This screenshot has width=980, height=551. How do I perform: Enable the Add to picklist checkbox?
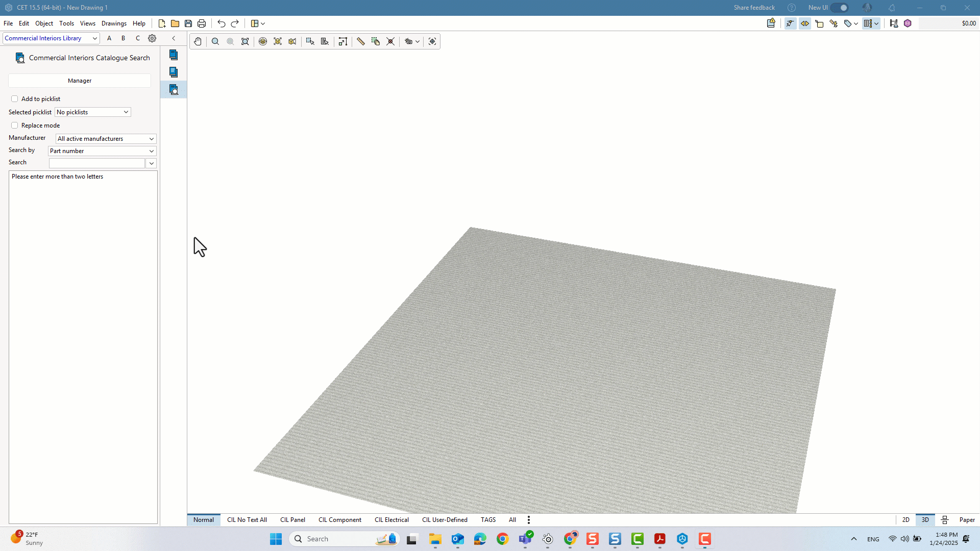[14, 99]
